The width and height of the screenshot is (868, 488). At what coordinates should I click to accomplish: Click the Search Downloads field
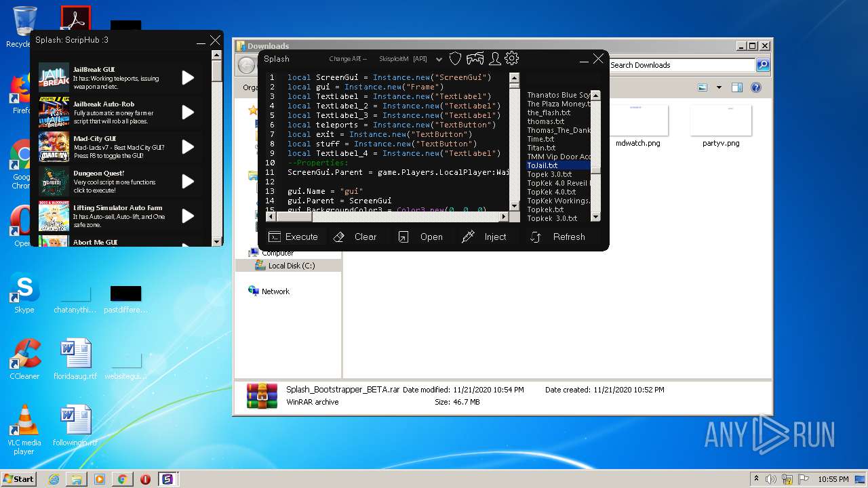point(681,65)
